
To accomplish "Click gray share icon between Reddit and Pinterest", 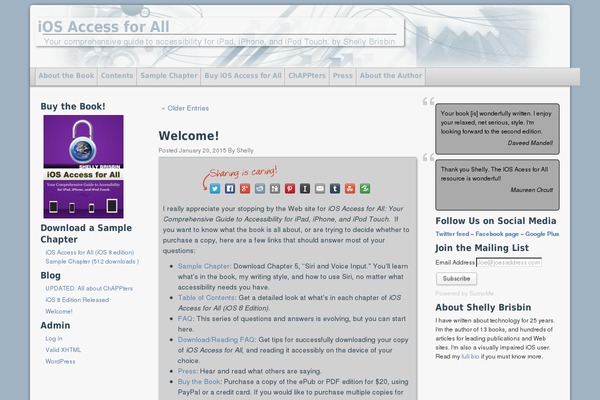I will point(275,188).
